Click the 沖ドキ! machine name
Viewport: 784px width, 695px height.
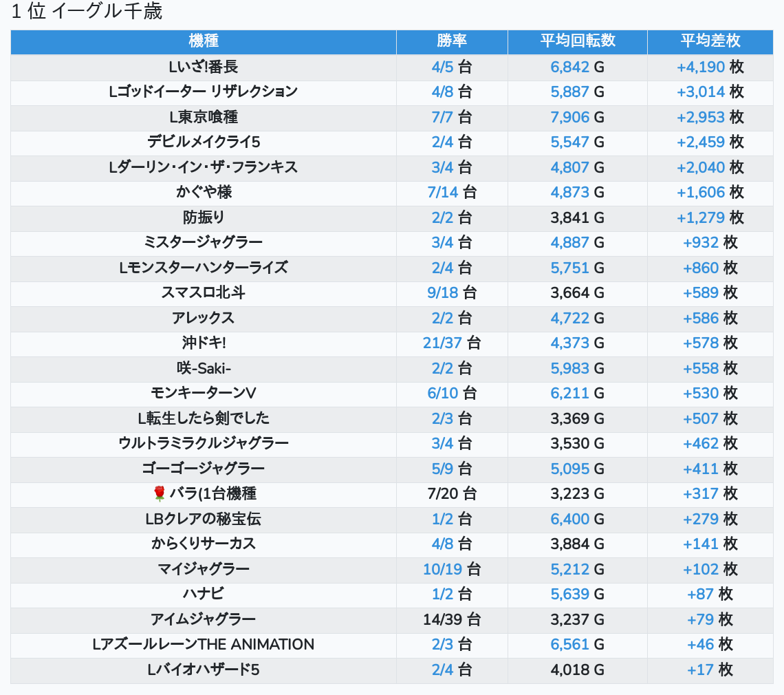[204, 343]
